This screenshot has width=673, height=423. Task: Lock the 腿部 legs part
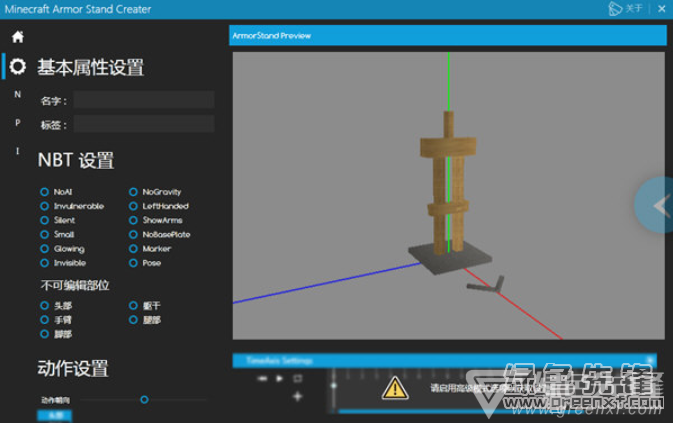pos(133,320)
